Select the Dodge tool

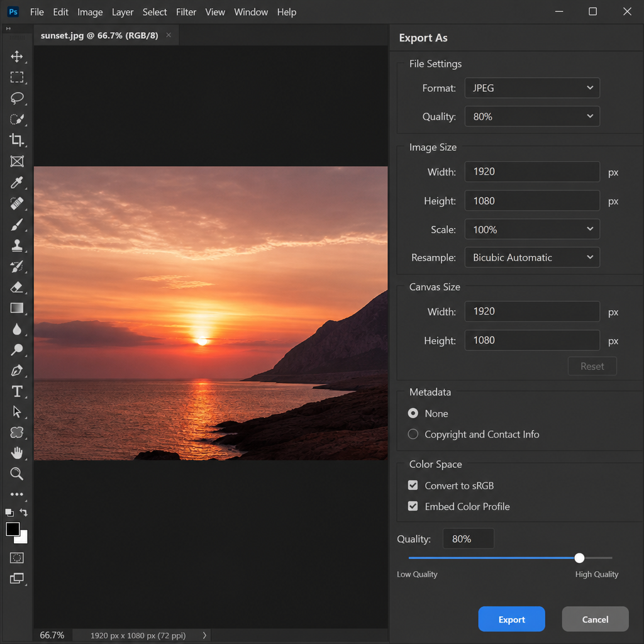click(16, 350)
